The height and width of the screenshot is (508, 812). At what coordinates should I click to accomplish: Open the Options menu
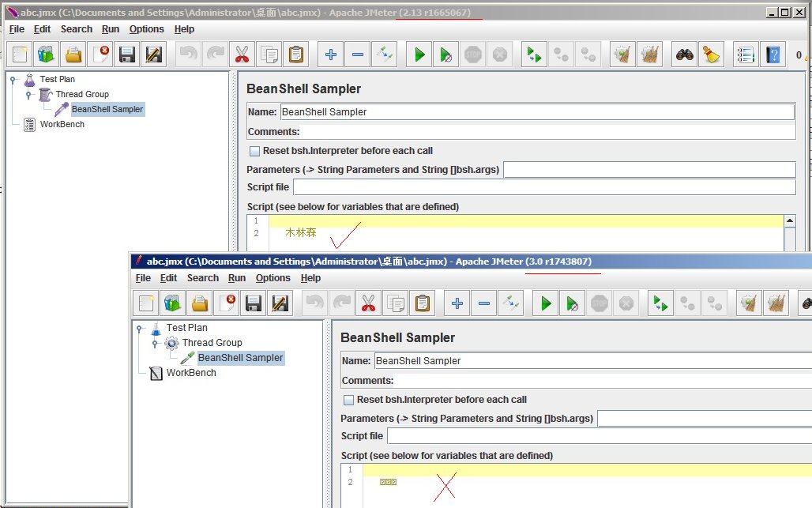point(147,29)
